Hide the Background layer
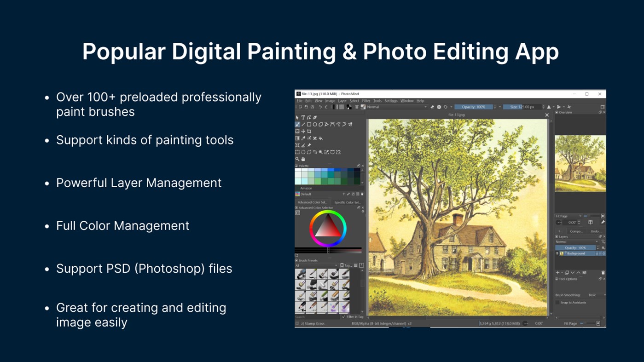Screen dimensions: 644x362 [x=557, y=253]
